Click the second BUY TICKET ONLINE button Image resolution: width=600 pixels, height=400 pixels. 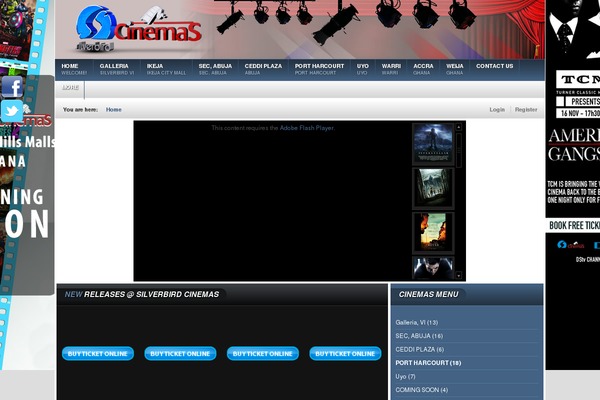180,354
